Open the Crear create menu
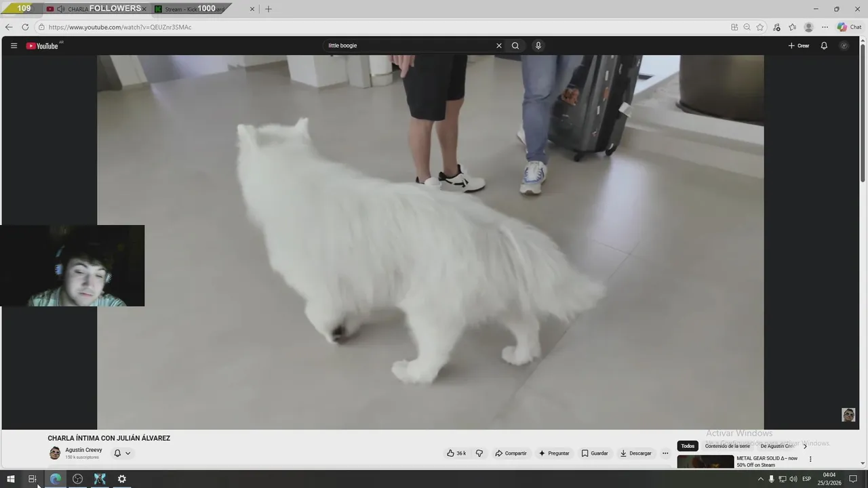This screenshot has height=488, width=868. pos(799,45)
